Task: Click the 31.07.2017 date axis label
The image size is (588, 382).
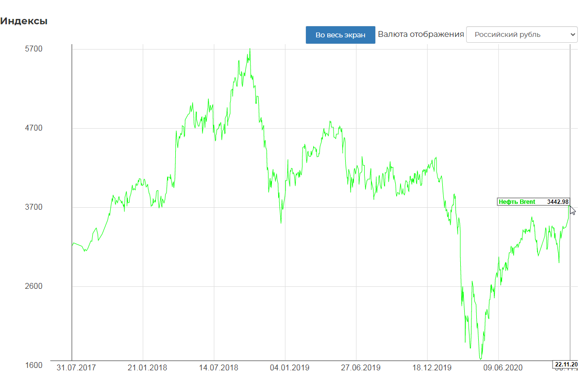Action: point(76,368)
